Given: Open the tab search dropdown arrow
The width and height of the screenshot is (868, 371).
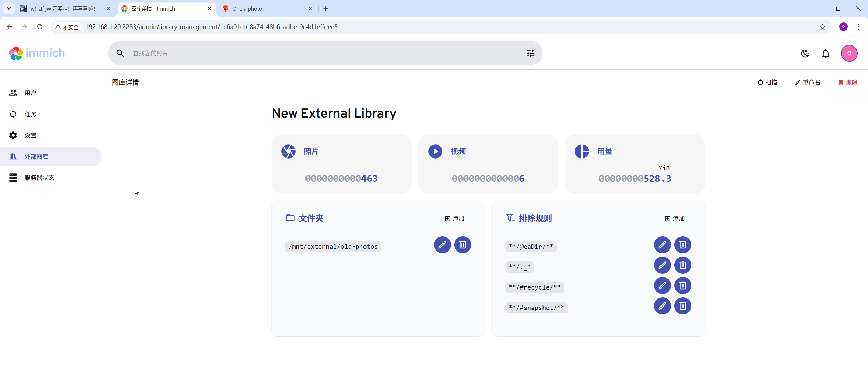Looking at the screenshot, I should click(9, 8).
